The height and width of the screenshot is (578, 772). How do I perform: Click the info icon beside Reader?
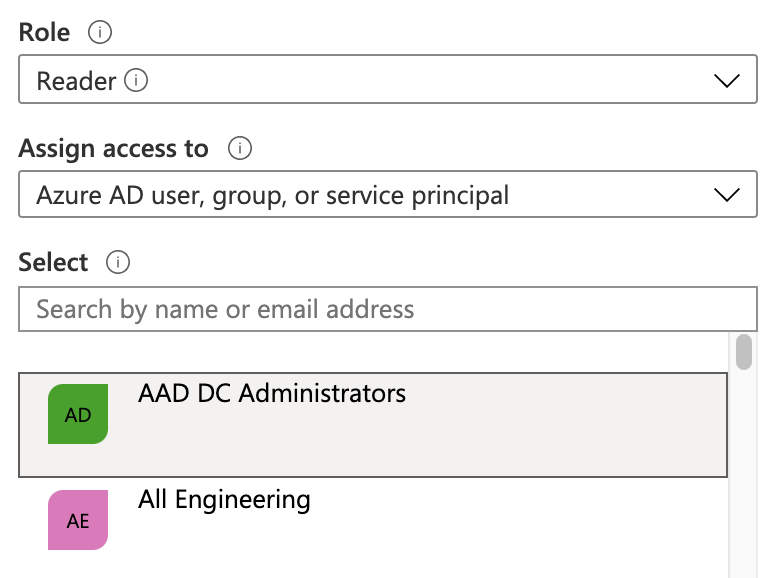(x=138, y=80)
